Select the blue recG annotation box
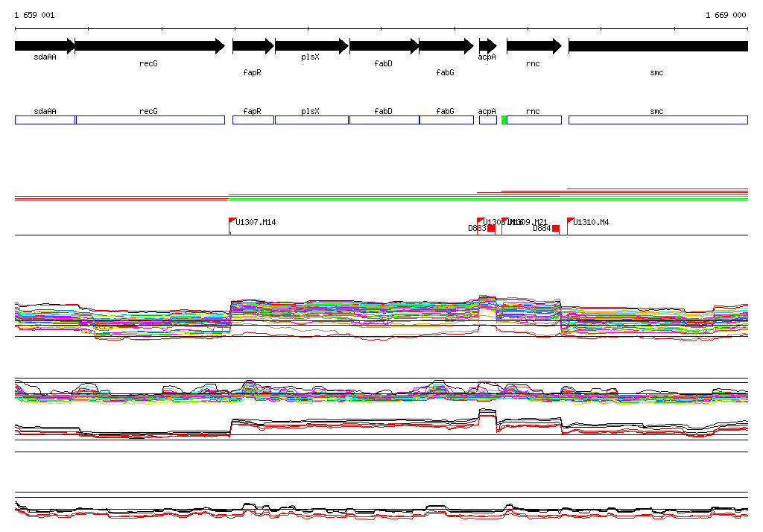 (151, 120)
